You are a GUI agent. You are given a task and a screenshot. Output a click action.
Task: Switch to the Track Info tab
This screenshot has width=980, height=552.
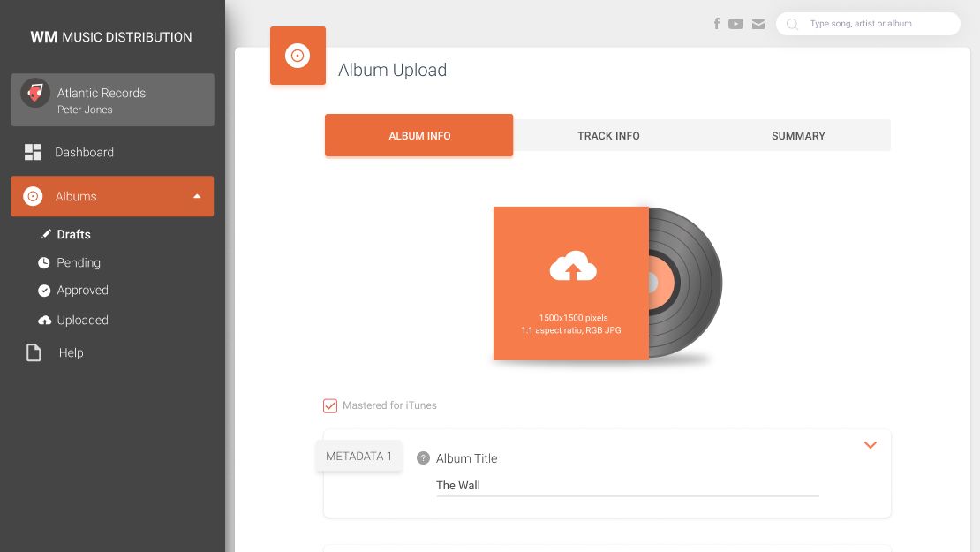(x=608, y=135)
